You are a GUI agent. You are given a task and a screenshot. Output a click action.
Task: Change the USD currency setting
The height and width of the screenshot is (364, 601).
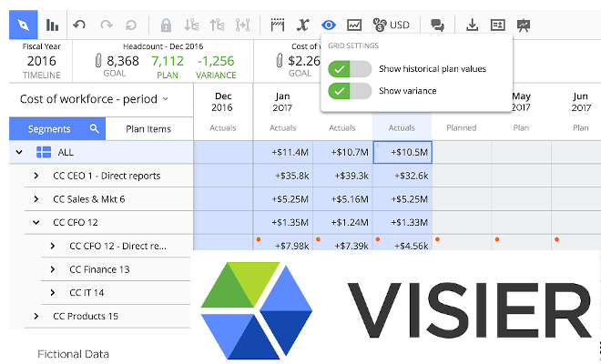pos(391,25)
